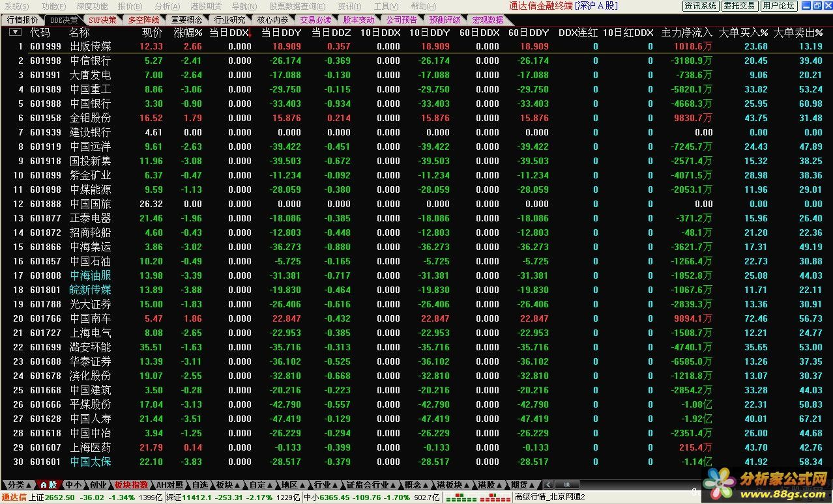Switch to the 行情报价 tab
The width and height of the screenshot is (833, 504).
coord(23,20)
